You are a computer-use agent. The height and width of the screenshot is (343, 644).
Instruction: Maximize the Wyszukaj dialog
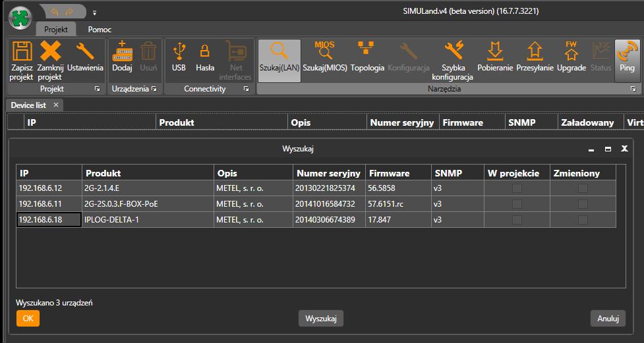(x=608, y=149)
